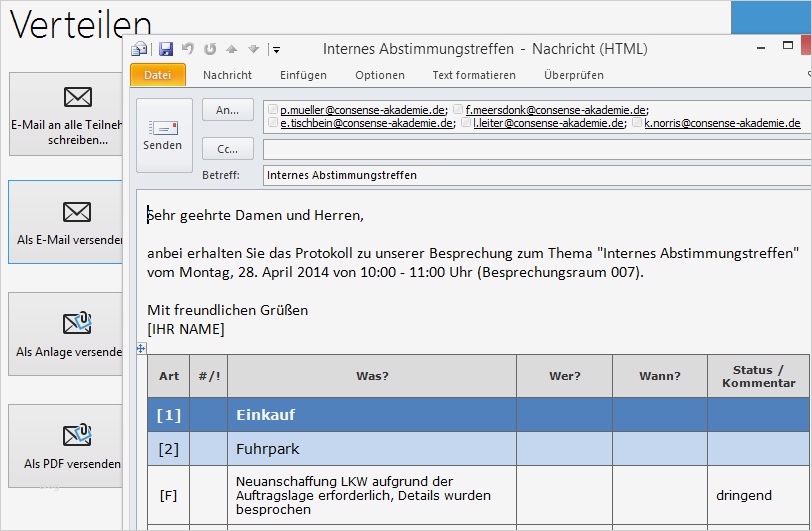Click the Status / Kommentar column header
The width and height of the screenshot is (812, 531).
(758, 376)
